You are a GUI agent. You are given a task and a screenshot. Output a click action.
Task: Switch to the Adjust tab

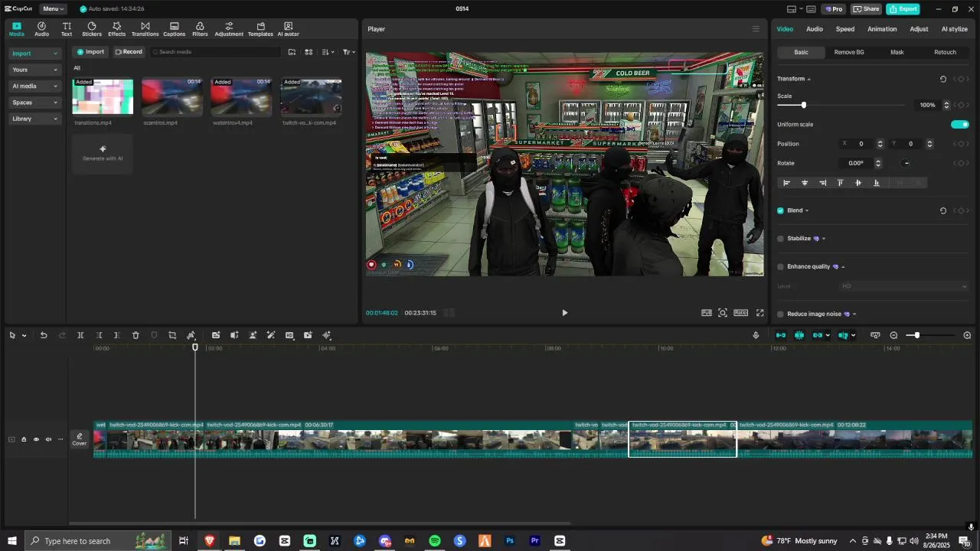click(919, 29)
